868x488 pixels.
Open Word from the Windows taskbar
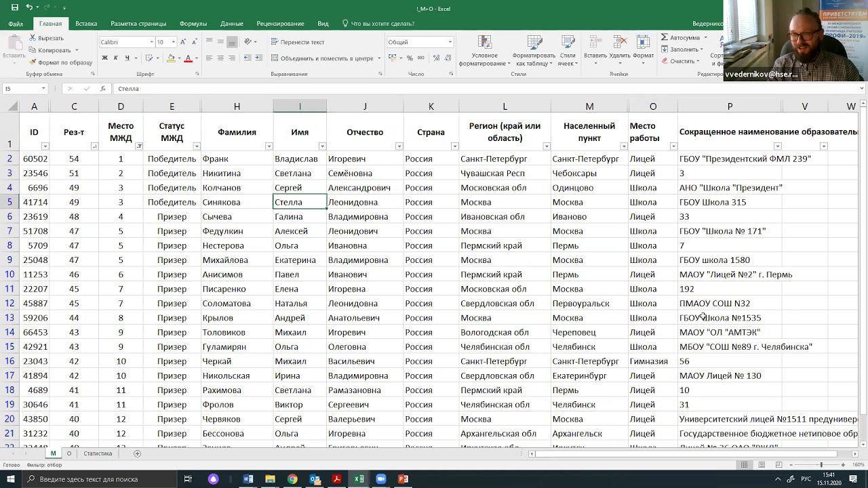(x=248, y=479)
